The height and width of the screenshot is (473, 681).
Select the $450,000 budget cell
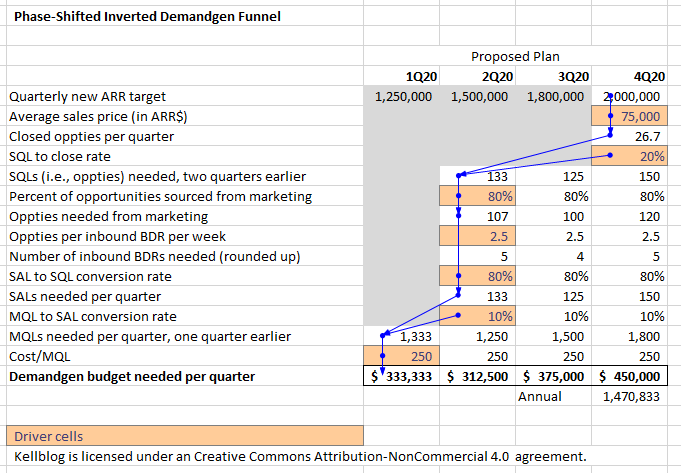click(x=629, y=376)
